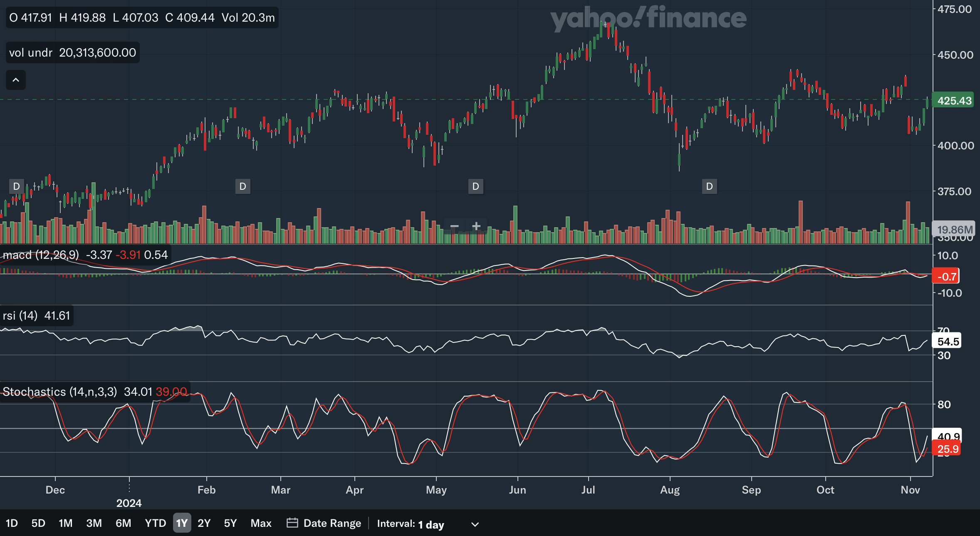Collapse the indicator legend with the chevron
Image resolution: width=980 pixels, height=536 pixels.
(16, 80)
